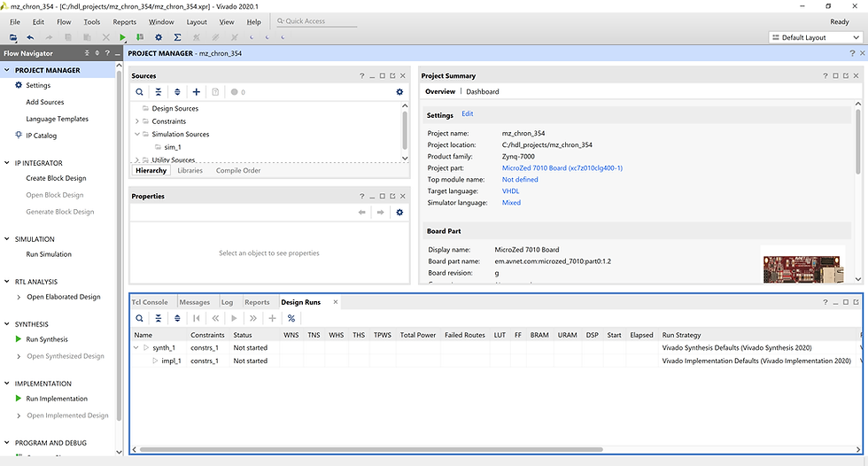The width and height of the screenshot is (868, 466).
Task: Open the Default Layout dropdown
Action: 816,37
